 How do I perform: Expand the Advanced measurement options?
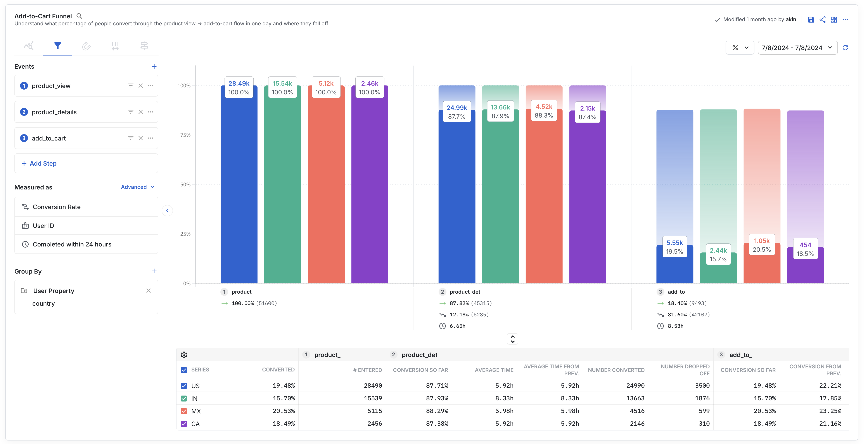click(x=137, y=187)
